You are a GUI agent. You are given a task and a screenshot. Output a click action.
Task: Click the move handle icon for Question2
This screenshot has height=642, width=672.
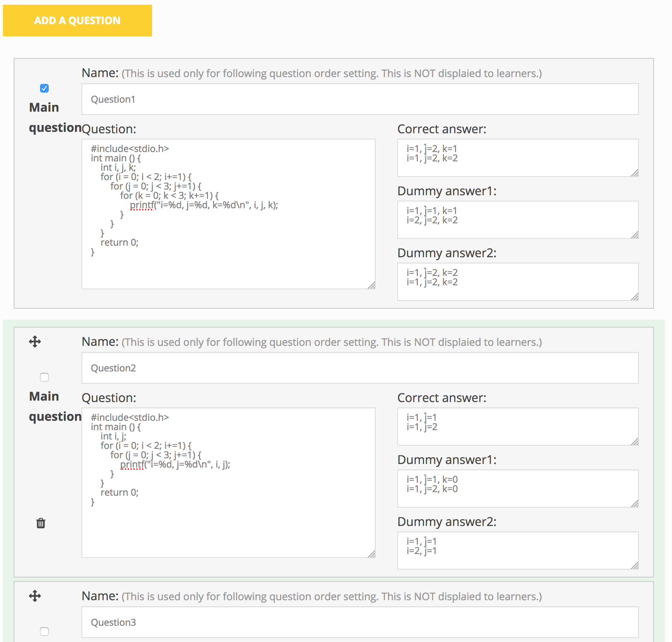point(35,342)
